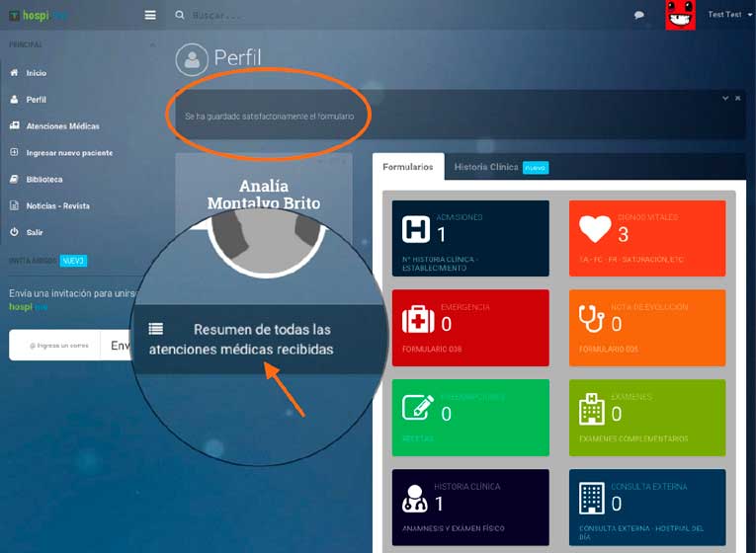756x553 pixels.
Task: Click the Prescripciones pencil icon tile
Action: click(x=418, y=410)
